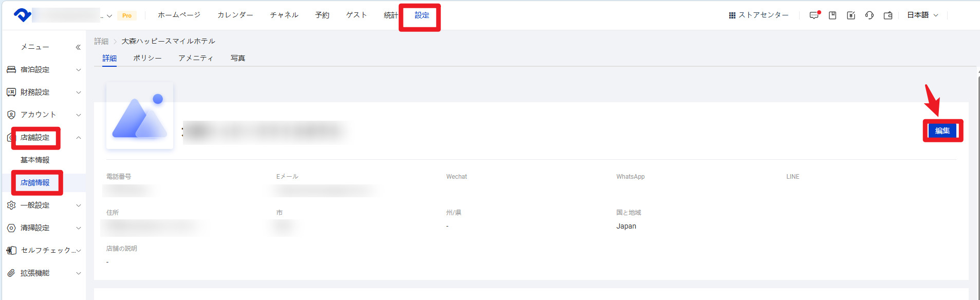Open the bookmark guide icon
This screenshot has height=300, width=980.
click(x=833, y=15)
